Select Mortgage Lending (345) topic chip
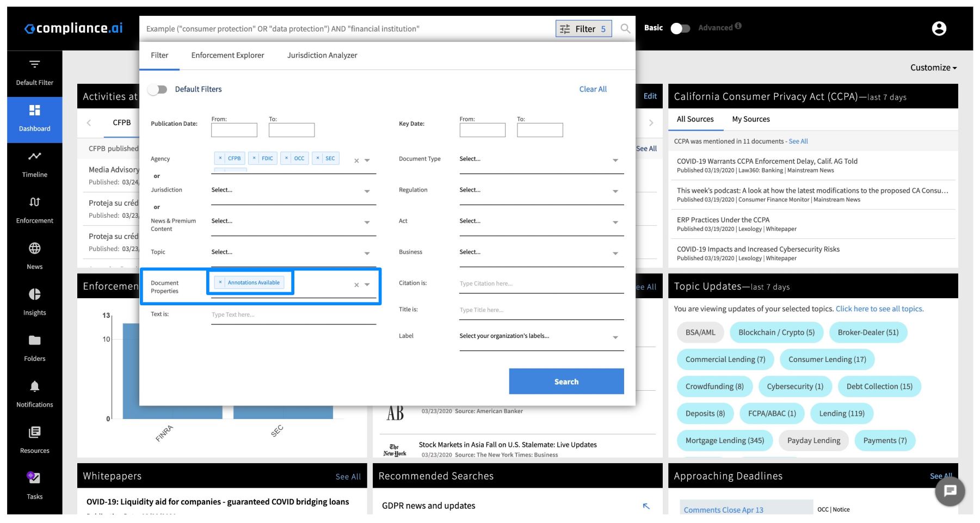This screenshot has width=980, height=523. 724,441
